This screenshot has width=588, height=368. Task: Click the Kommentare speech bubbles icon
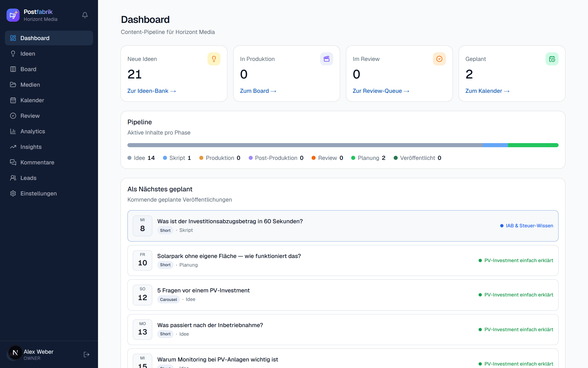(13, 162)
